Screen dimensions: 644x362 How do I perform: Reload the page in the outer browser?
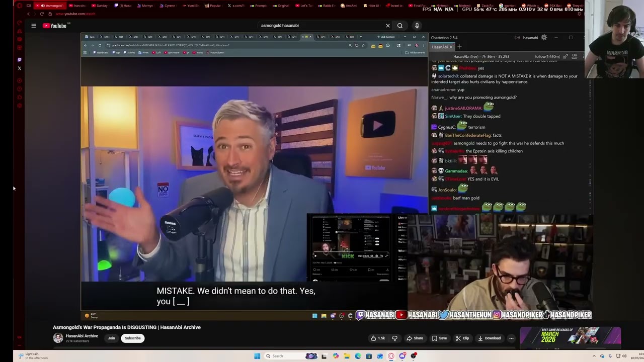[x=42, y=14]
